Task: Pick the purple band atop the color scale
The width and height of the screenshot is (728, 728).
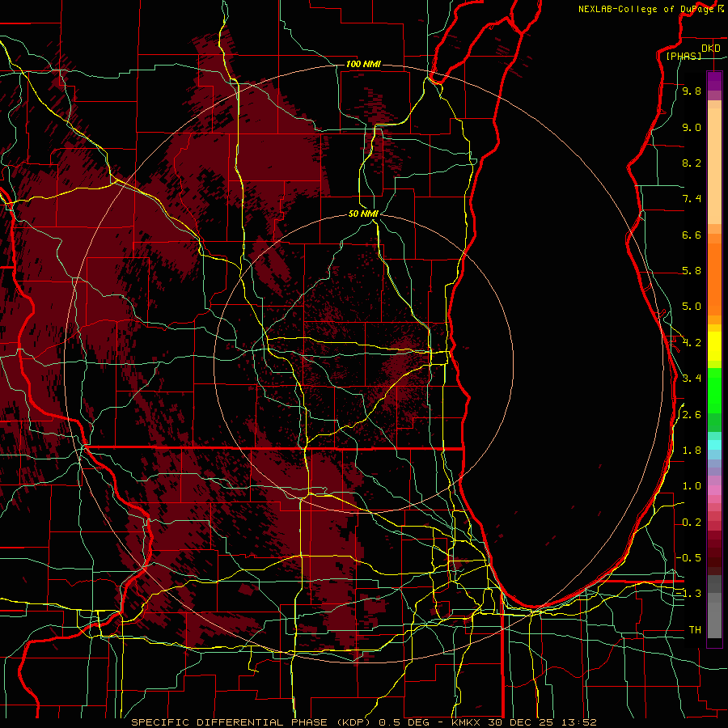Action: point(714,82)
